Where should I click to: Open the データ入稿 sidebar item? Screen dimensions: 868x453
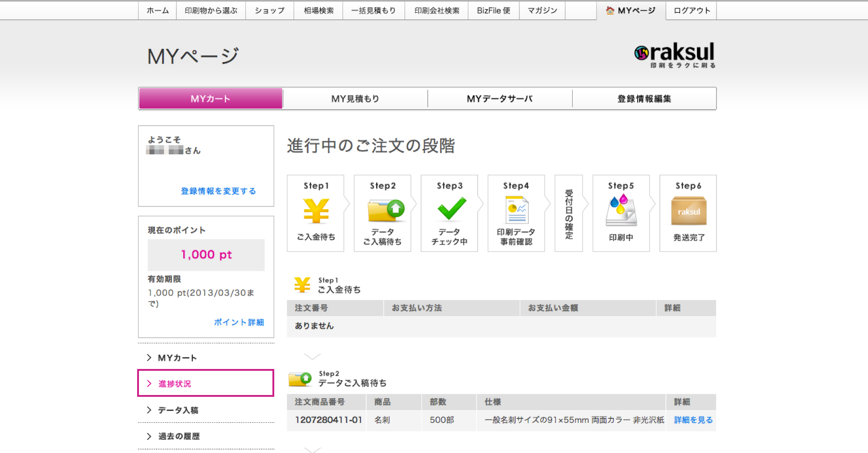point(178,410)
